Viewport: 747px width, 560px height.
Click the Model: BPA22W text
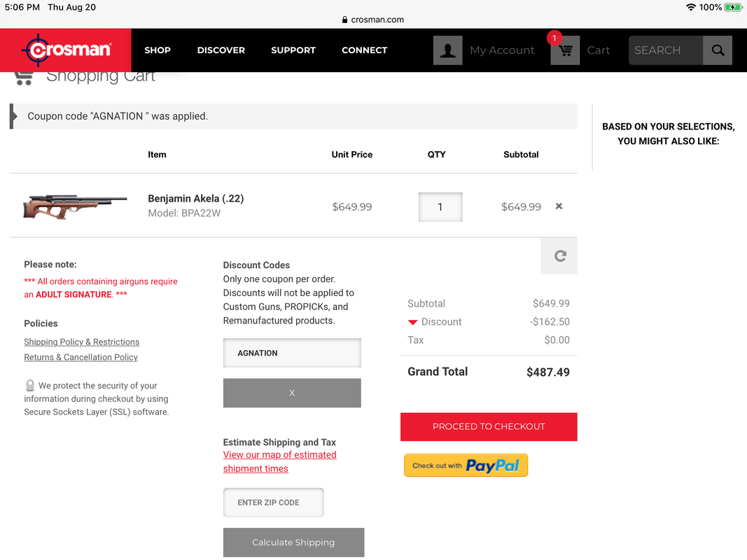tap(184, 213)
